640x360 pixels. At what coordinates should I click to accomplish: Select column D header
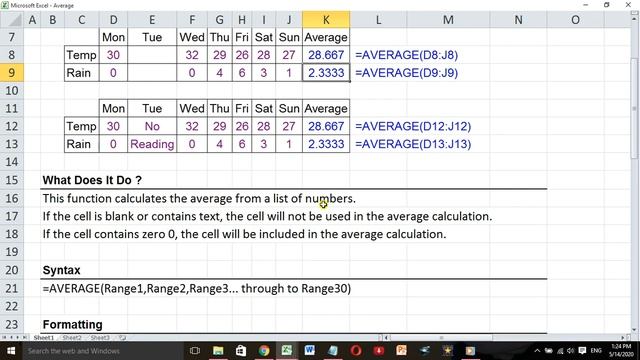click(113, 20)
